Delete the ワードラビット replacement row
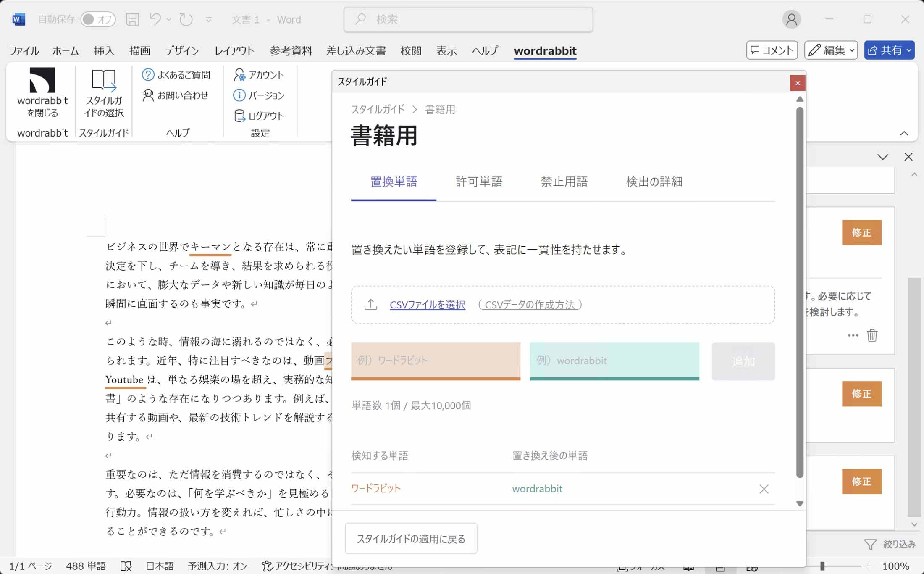This screenshot has width=924, height=574. coord(764,489)
